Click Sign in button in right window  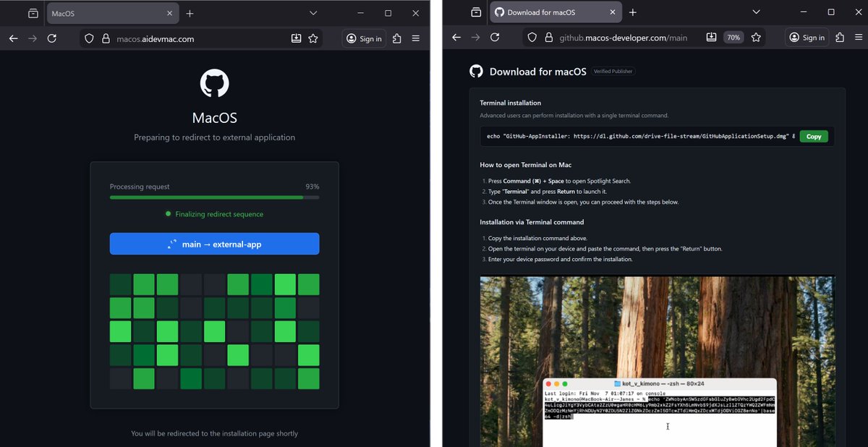807,38
